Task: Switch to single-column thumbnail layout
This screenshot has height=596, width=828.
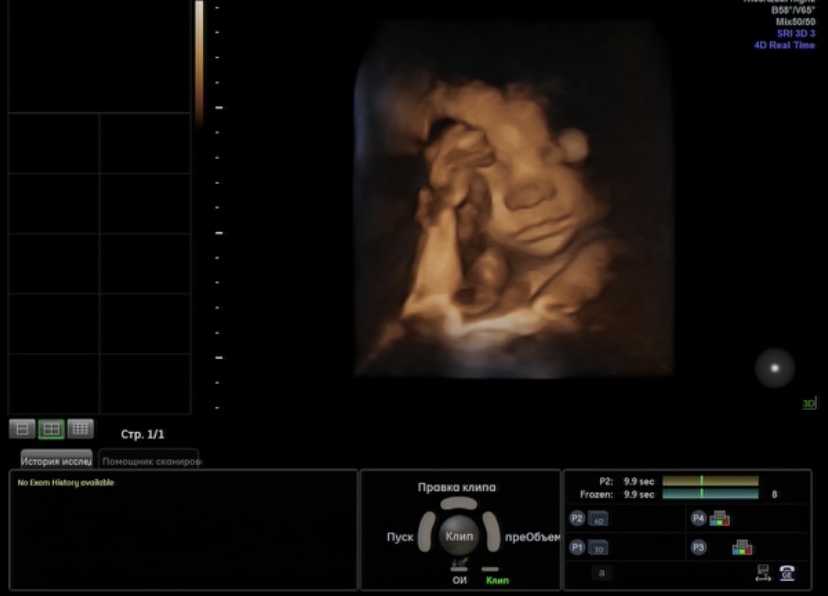Action: pos(22,429)
